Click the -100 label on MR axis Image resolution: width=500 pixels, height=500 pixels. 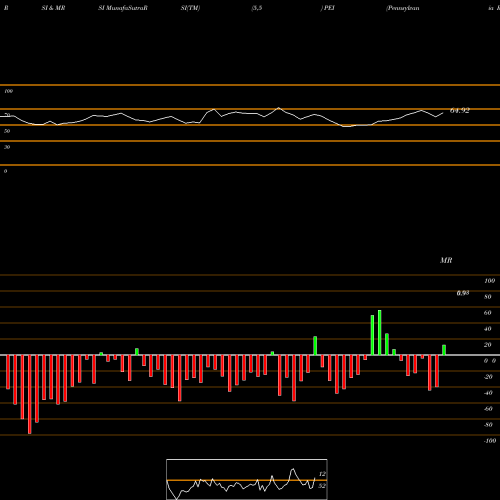click(490, 441)
